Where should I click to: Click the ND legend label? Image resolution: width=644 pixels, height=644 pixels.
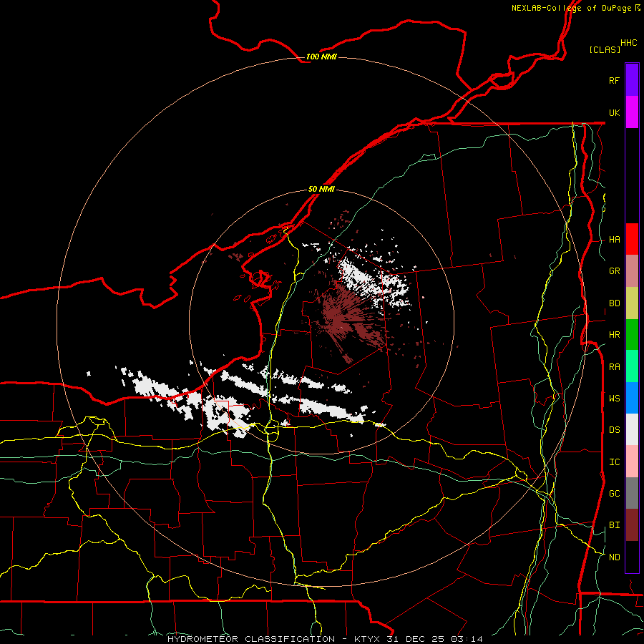point(615,557)
